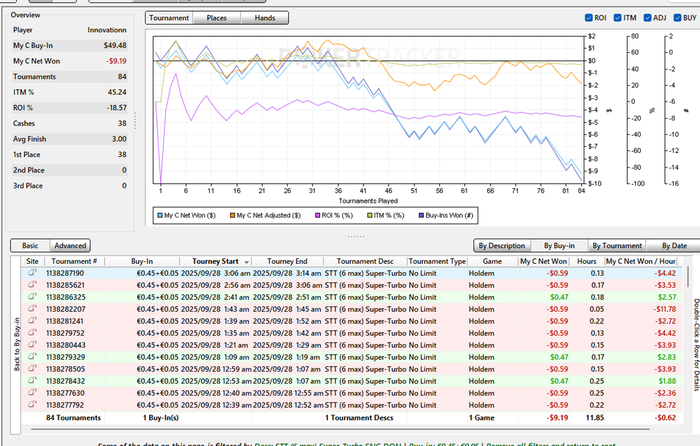Viewport: 700px width, 446px height.
Task: Click the site icon for tournament 1138287190
Action: (32, 272)
